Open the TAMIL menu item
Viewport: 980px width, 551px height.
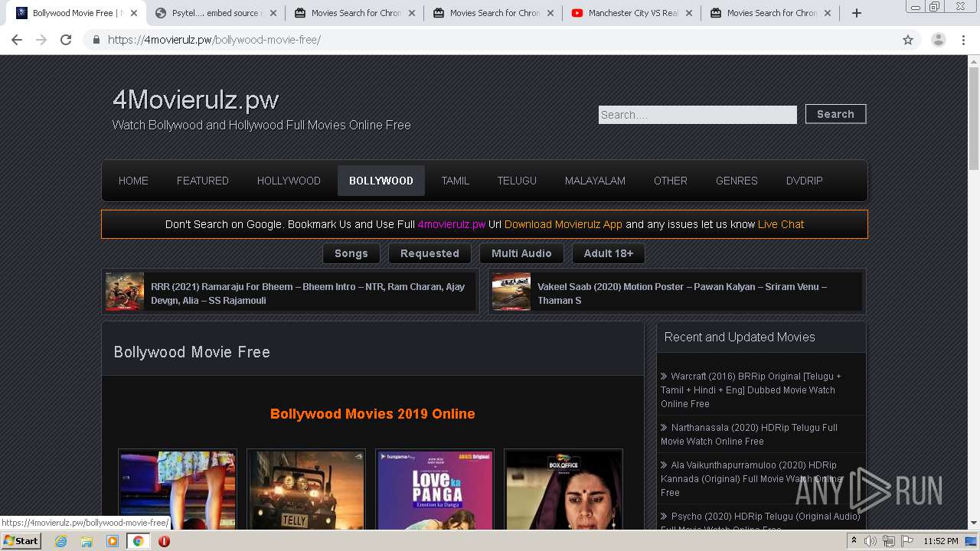point(455,181)
